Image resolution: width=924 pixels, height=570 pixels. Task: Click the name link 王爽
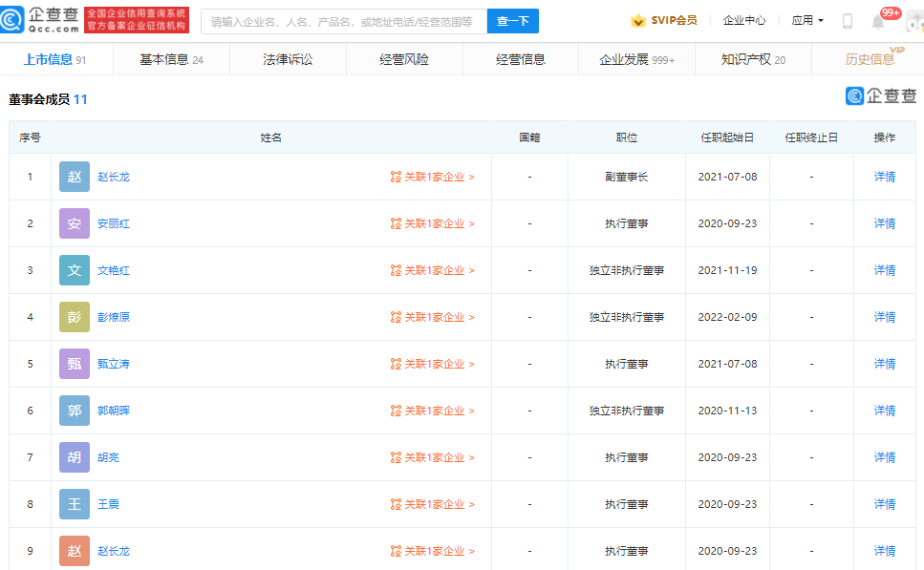(108, 504)
